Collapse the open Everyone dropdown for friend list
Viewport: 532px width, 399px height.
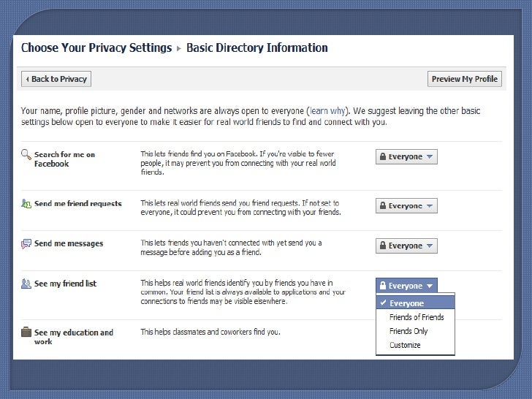406,286
